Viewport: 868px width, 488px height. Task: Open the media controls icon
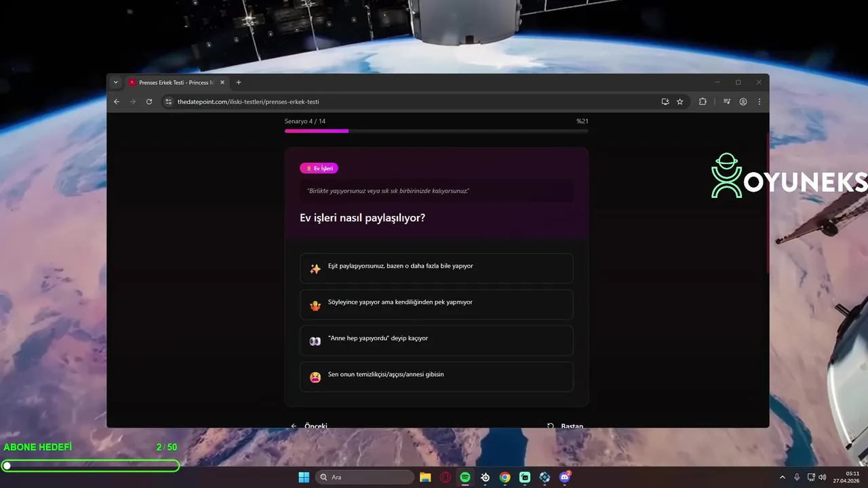pos(727,102)
